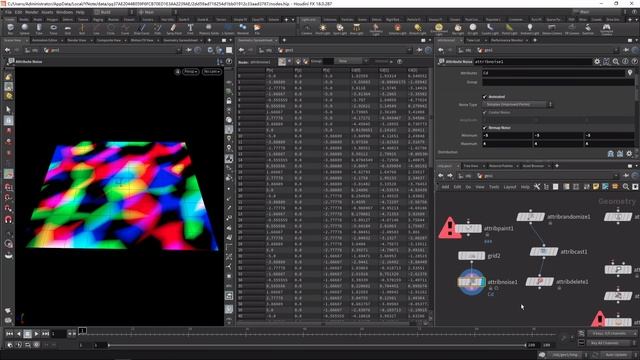Jump to the first frame
The width and height of the screenshot is (640, 360).
point(9,334)
